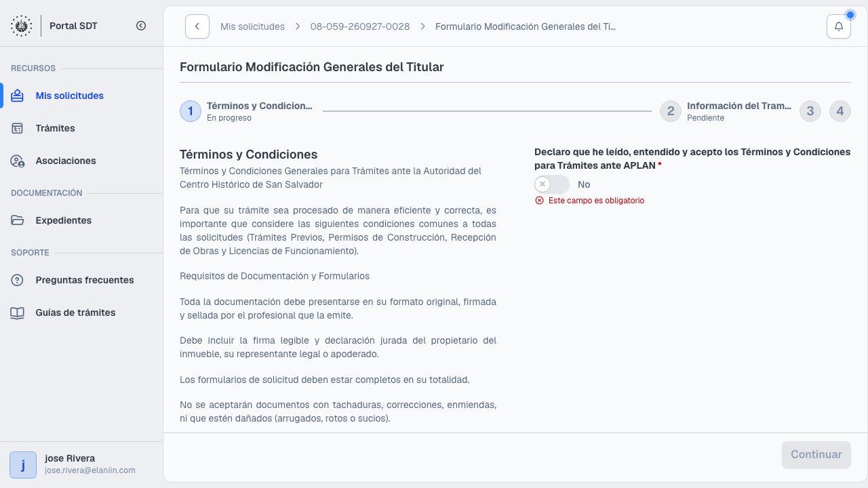Click the Mis solicitudes inbox icon

[x=18, y=96]
